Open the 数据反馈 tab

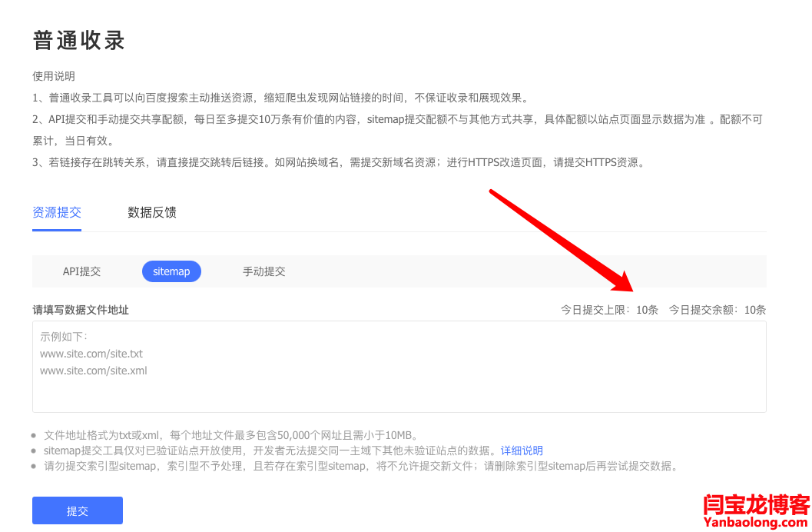point(152,212)
